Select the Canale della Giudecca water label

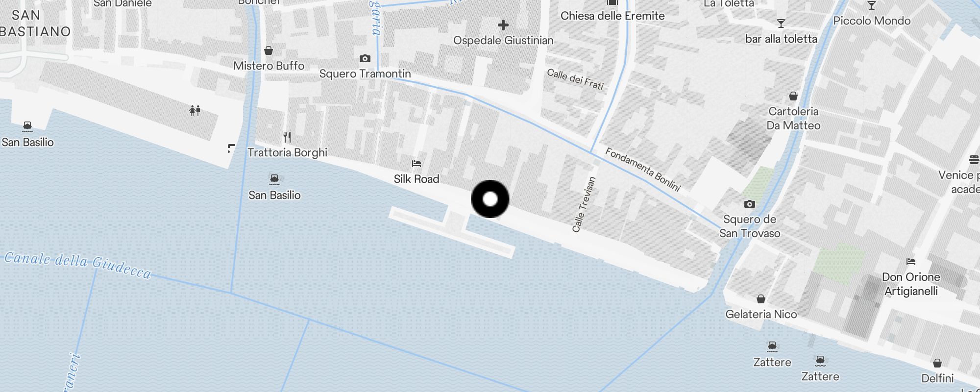point(78,264)
